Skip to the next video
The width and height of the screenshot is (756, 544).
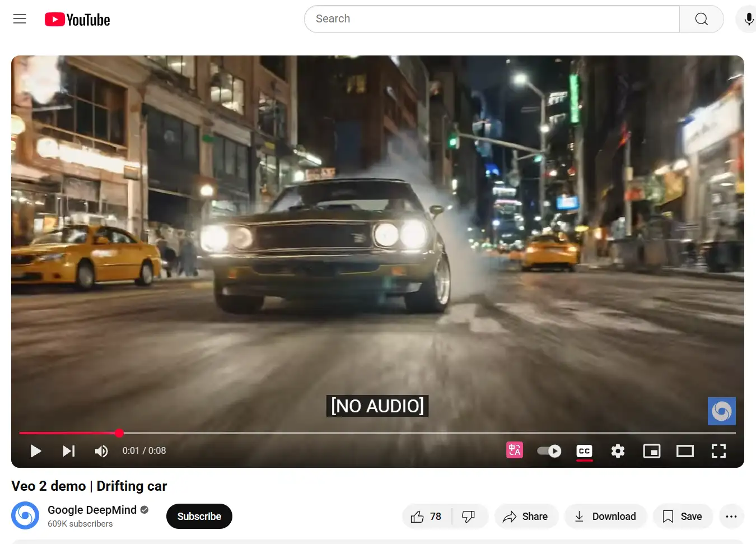click(x=69, y=451)
